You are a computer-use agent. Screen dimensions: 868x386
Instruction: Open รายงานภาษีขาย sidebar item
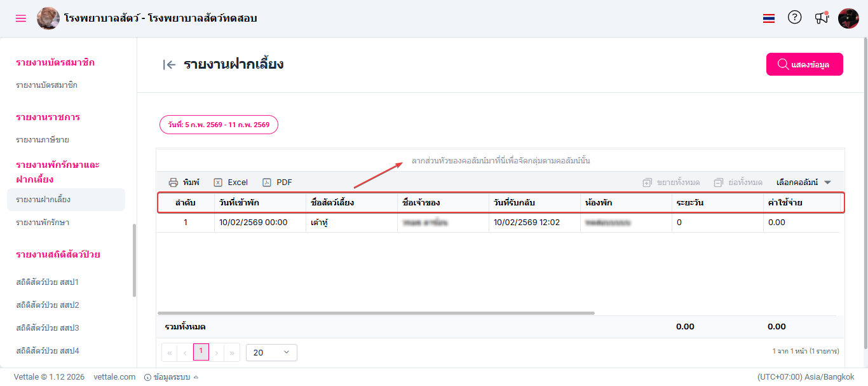tap(43, 140)
